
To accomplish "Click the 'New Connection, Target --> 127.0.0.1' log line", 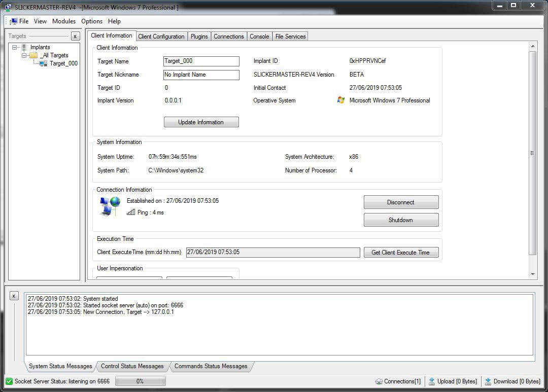I will 100,312.
